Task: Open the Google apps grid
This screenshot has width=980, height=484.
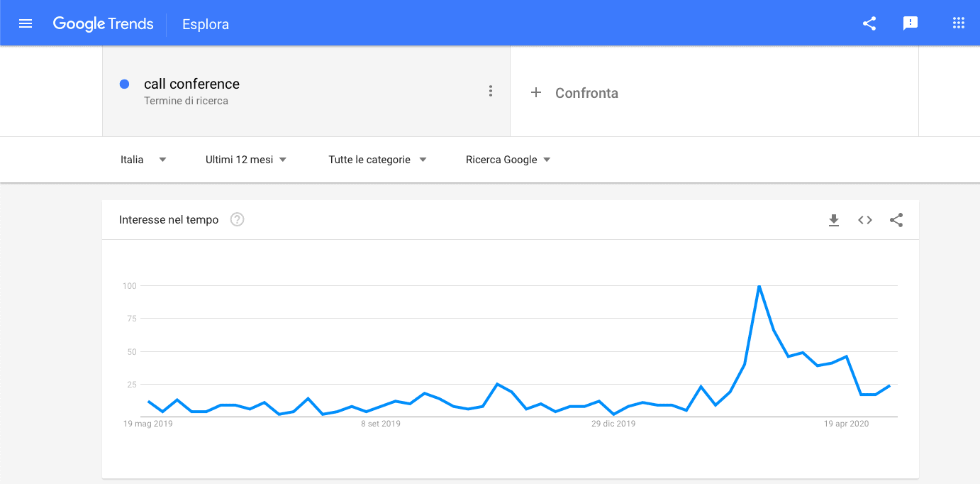Action: tap(959, 23)
